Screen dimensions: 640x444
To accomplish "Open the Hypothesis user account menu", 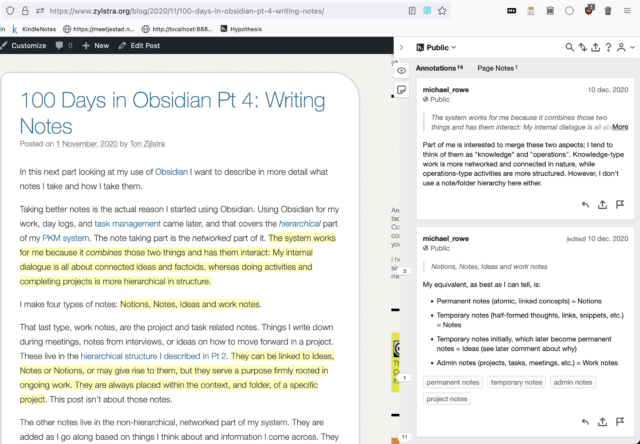I will point(625,47).
